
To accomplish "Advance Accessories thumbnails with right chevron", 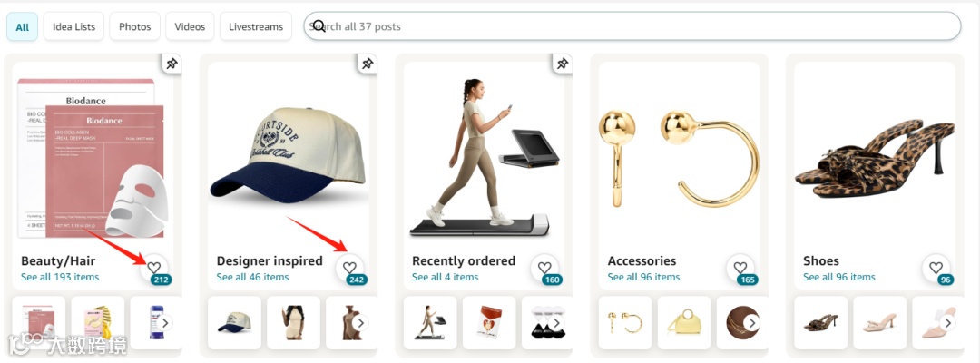I will pos(752,323).
